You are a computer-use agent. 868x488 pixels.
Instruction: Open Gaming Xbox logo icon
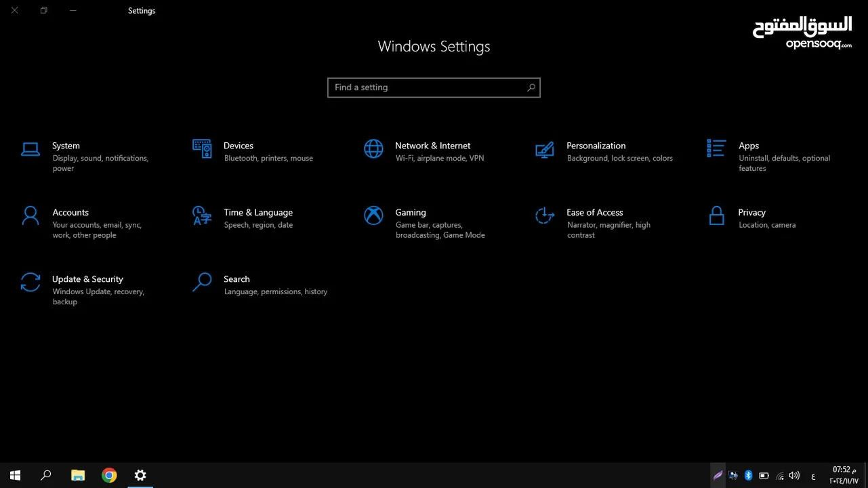tap(373, 216)
